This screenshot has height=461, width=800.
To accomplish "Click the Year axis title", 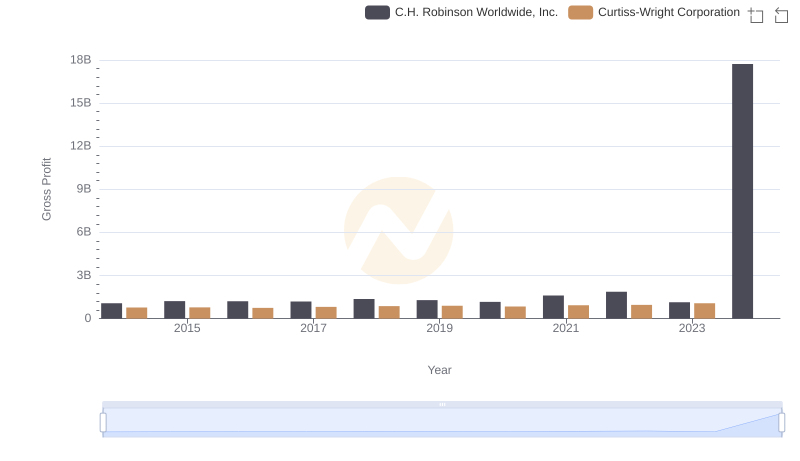I will coord(439,370).
